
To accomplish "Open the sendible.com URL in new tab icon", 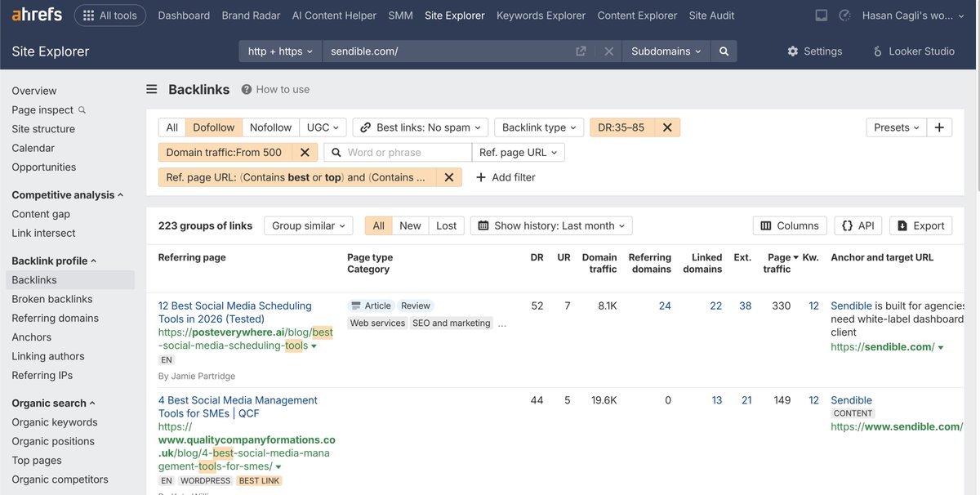I will click(581, 51).
